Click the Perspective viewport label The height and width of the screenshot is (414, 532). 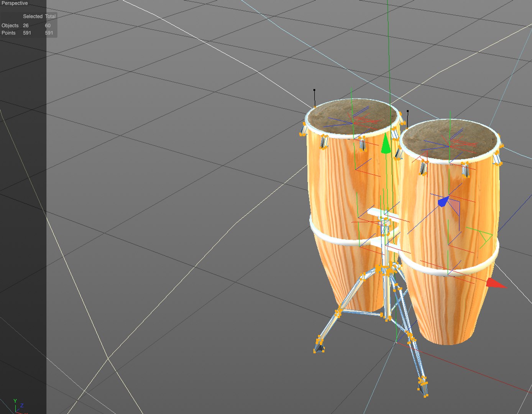click(x=15, y=3)
